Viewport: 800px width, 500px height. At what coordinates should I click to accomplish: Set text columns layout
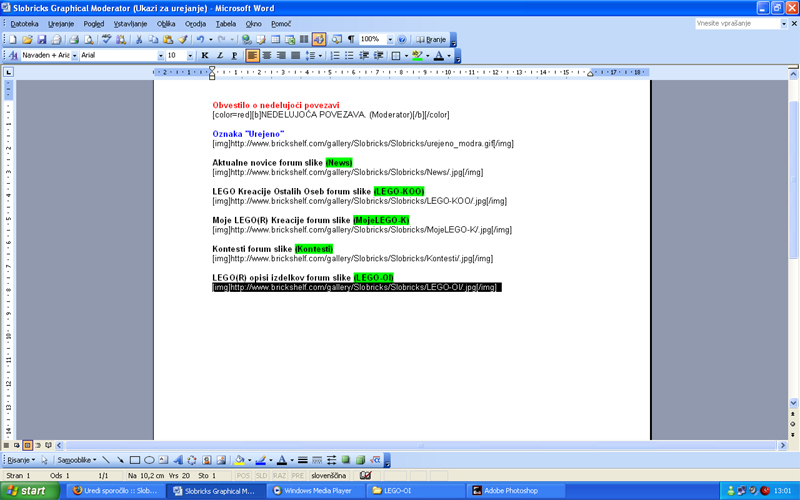click(x=304, y=39)
